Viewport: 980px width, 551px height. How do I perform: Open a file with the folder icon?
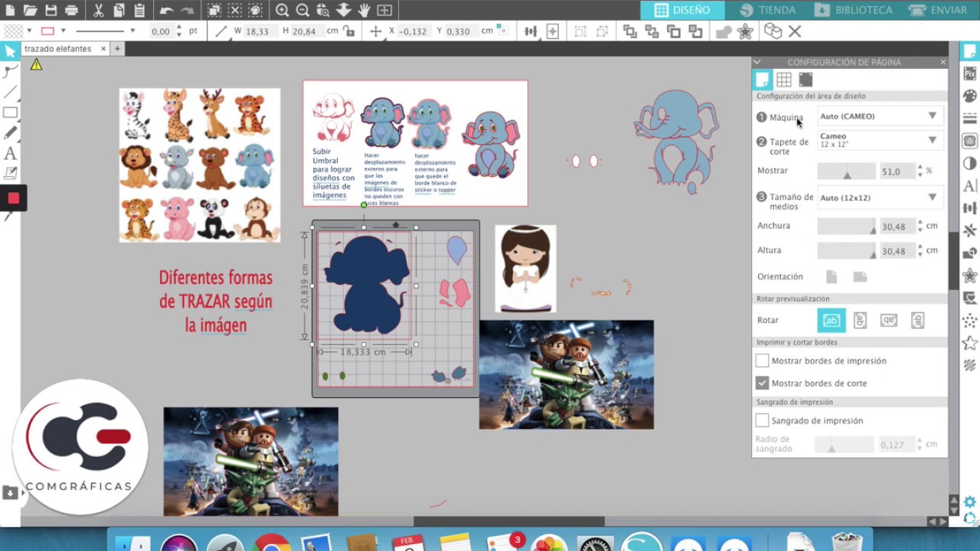coord(31,11)
